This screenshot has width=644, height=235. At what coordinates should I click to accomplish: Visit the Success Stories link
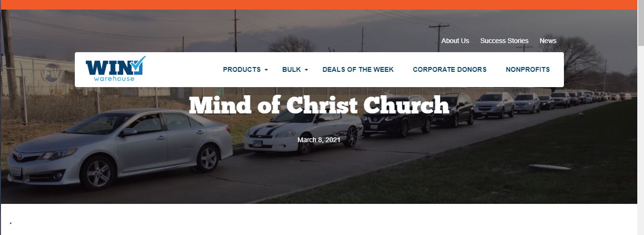504,41
